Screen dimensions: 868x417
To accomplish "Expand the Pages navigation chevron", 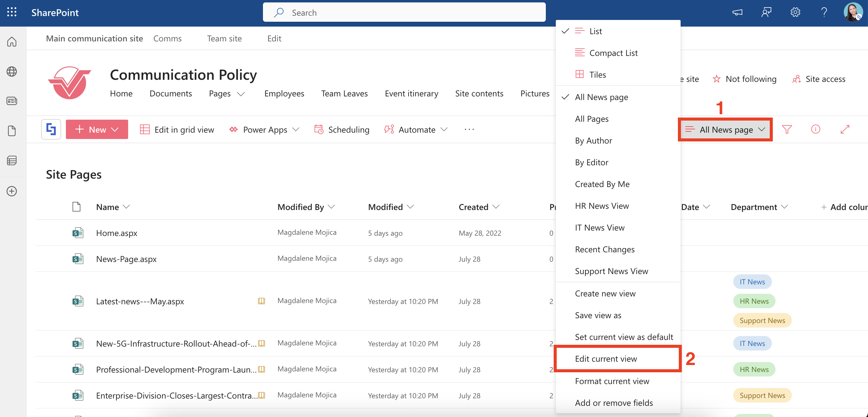I will (241, 94).
